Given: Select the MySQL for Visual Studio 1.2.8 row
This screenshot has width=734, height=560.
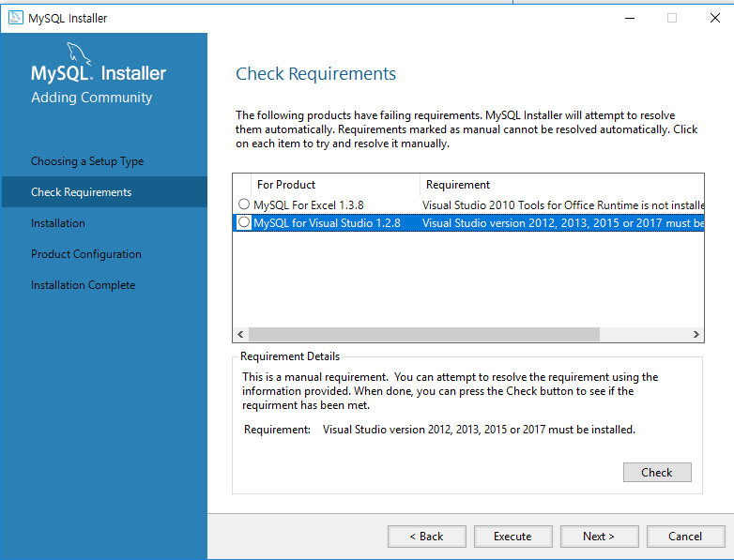Looking at the screenshot, I should click(x=468, y=222).
